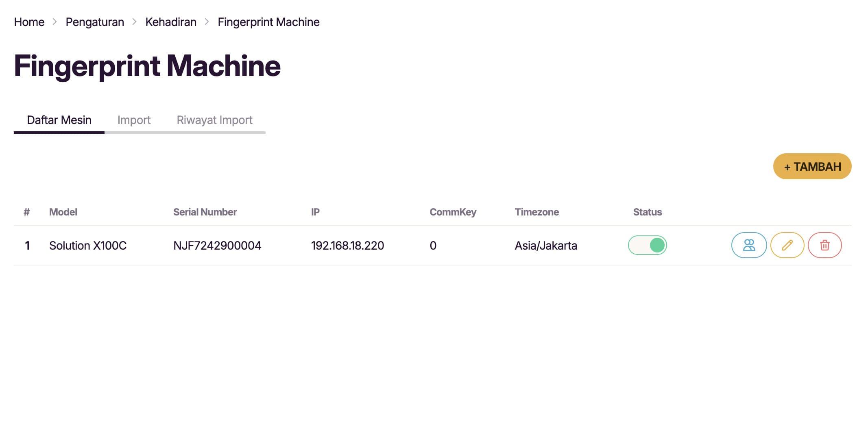868x422 pixels.
Task: Toggle the Status switch for Solution X100C
Action: tap(648, 245)
